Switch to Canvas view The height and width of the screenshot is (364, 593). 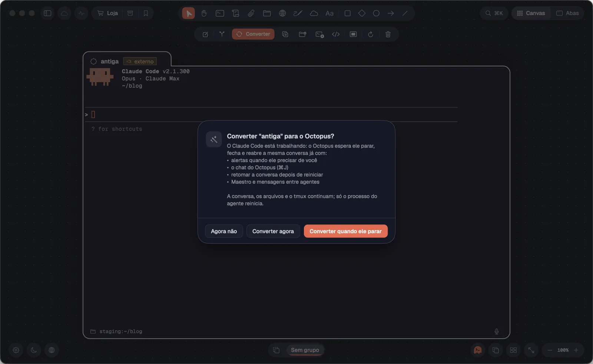pos(531,13)
